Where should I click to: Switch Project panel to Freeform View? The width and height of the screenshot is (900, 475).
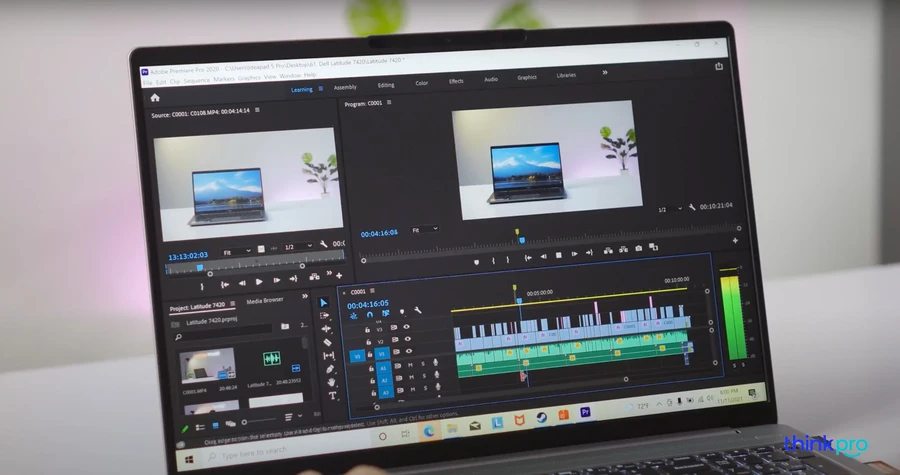tap(231, 424)
